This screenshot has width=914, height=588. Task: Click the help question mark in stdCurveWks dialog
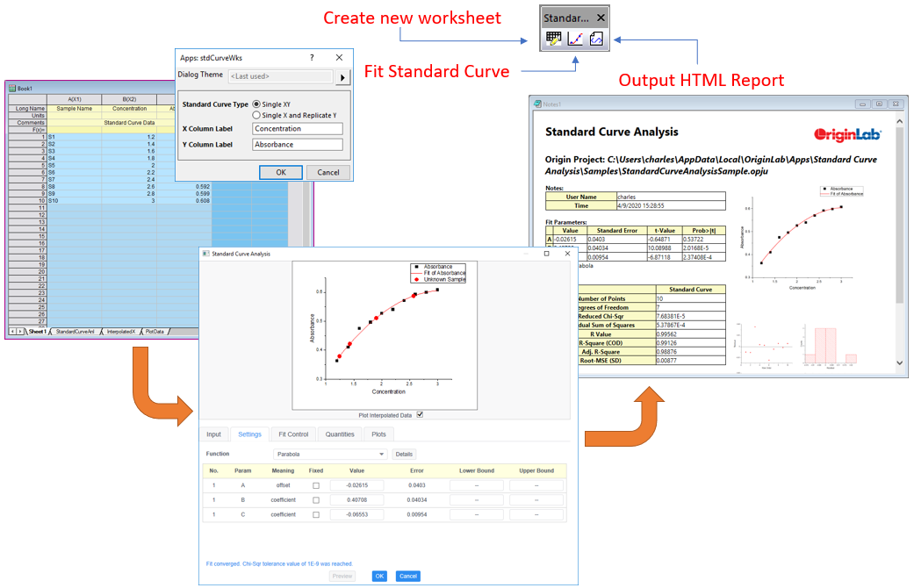point(312,57)
